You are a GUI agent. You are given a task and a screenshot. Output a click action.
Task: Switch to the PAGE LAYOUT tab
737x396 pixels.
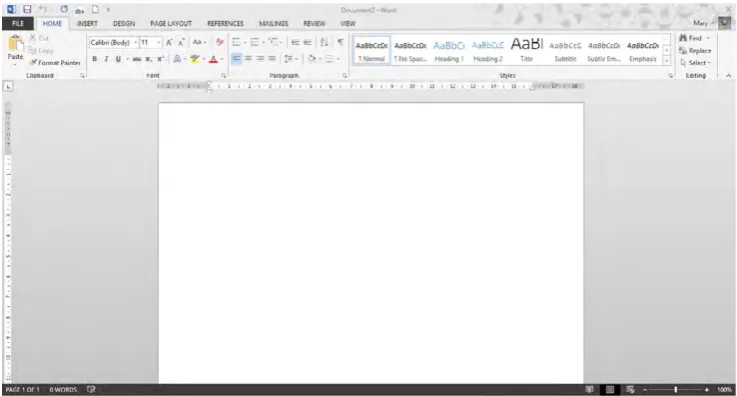tap(171, 23)
